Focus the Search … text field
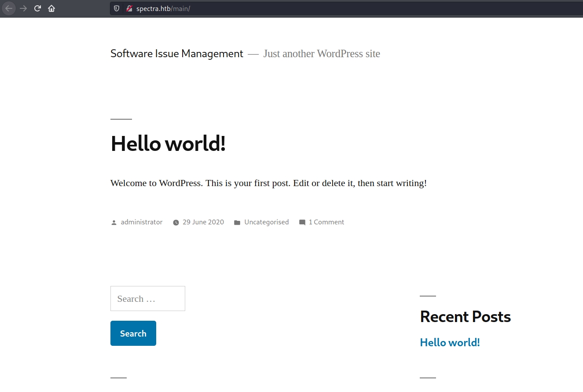The image size is (583, 392). pos(147,299)
